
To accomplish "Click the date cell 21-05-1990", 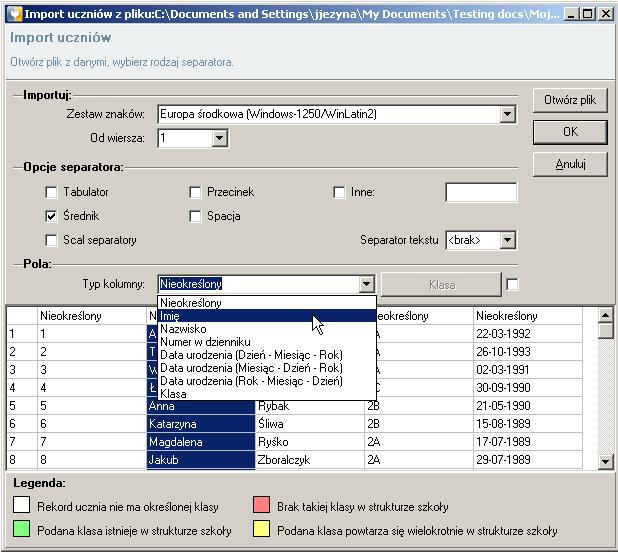I will (x=528, y=406).
